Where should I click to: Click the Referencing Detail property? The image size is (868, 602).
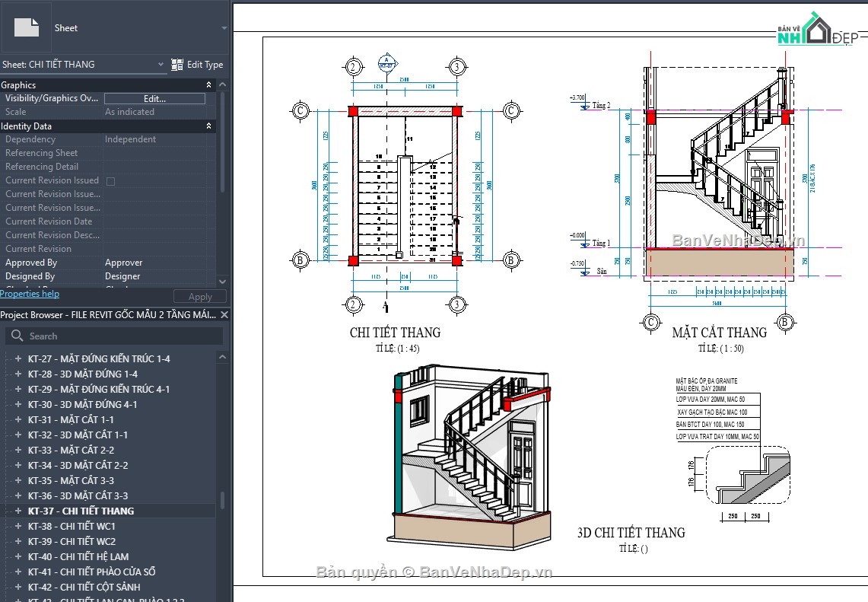point(108,167)
